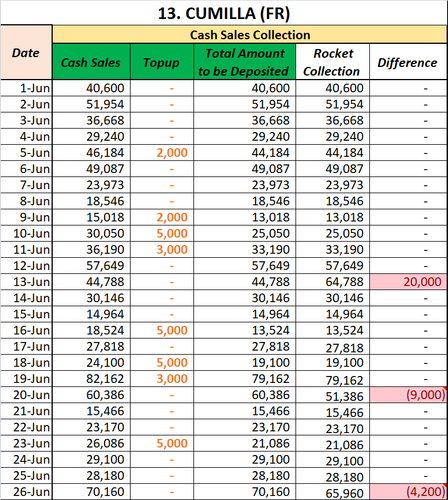Click Total Amount to be Deposited header
Image resolution: width=448 pixels, height=500 pixels.
coord(244,62)
